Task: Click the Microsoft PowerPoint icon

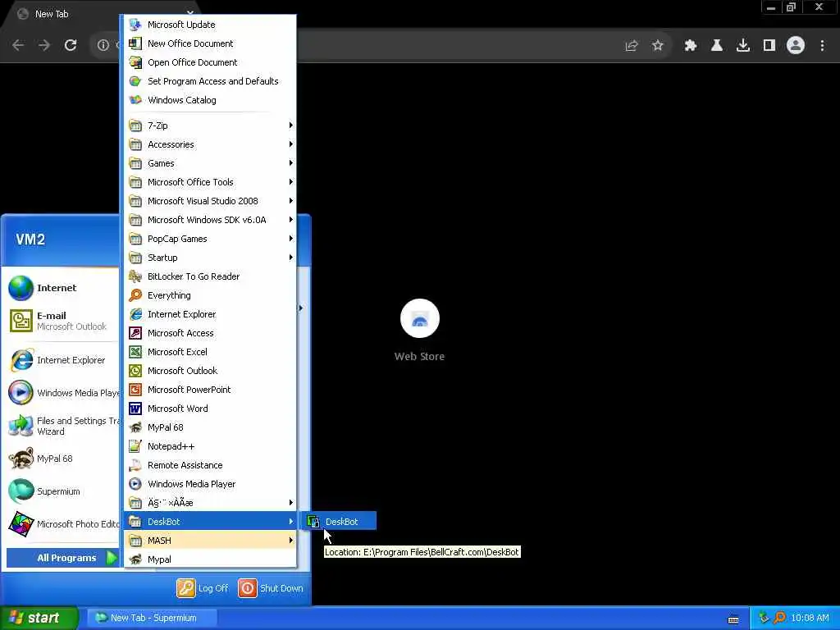Action: [x=135, y=390]
